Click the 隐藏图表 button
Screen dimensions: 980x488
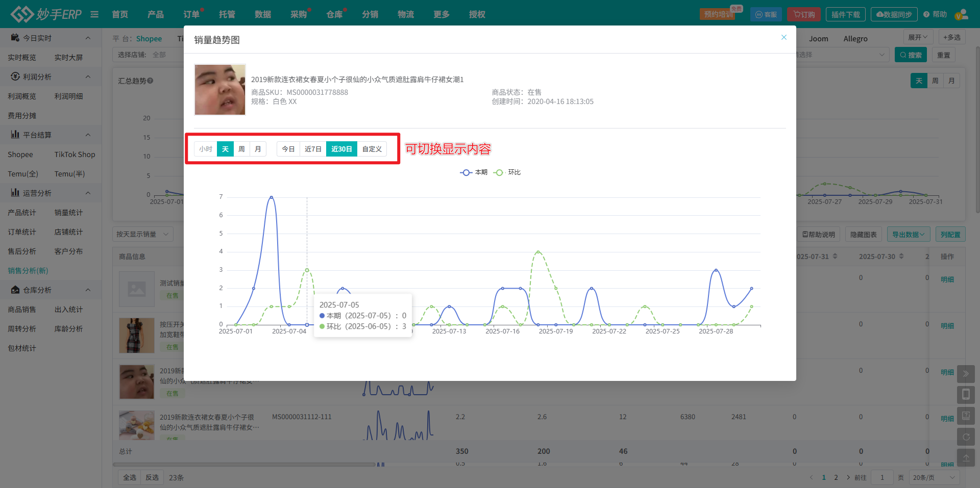[x=864, y=234]
